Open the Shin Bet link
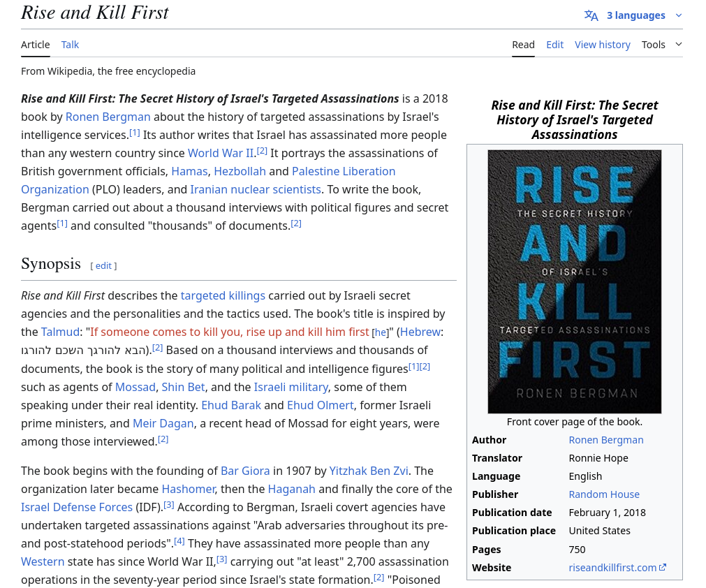Viewport: 706px width, 588px height. point(183,387)
